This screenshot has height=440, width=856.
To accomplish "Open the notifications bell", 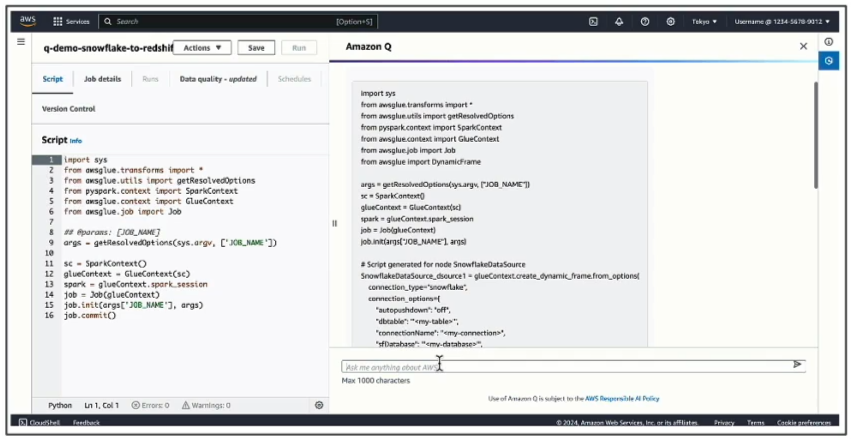I will [x=619, y=21].
